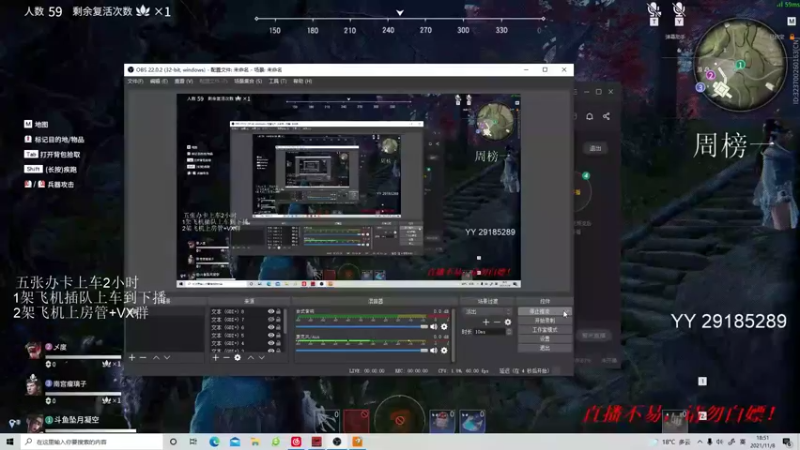This screenshot has height=450, width=800.
Task: Click the 退出 exit button in OBS controls
Action: 544,348
